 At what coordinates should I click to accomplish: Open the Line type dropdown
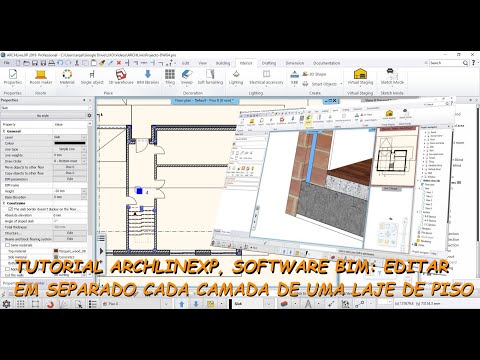(x=84, y=149)
